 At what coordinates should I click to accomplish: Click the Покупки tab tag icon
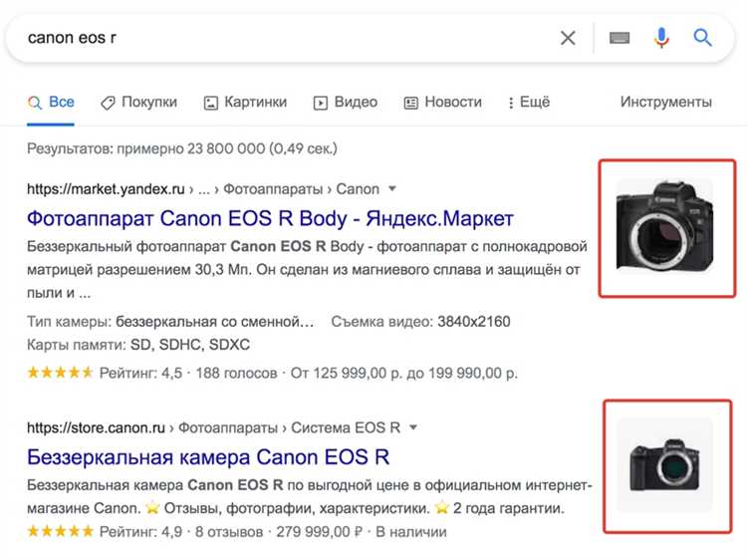(108, 103)
